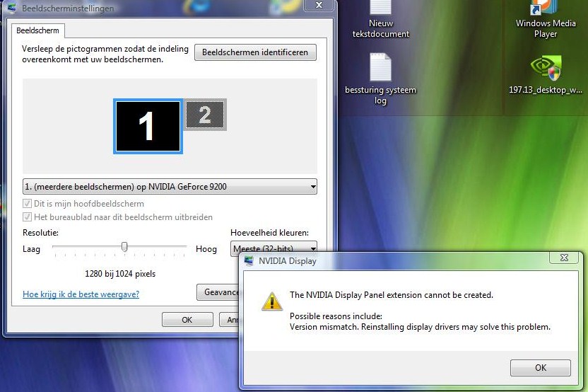This screenshot has height=392, width=588.
Task: Toggle 'Het bureaublad naar dit beeldscherm uitbreiden'
Action: 27,217
